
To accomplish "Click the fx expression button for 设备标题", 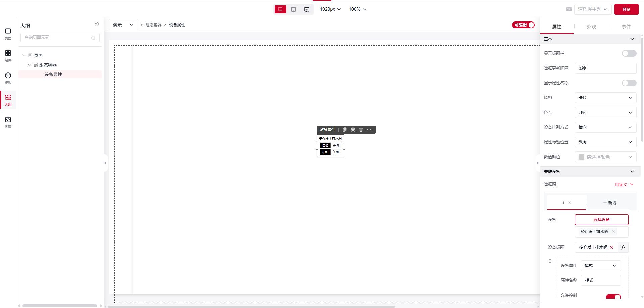I will pyautogui.click(x=623, y=247).
